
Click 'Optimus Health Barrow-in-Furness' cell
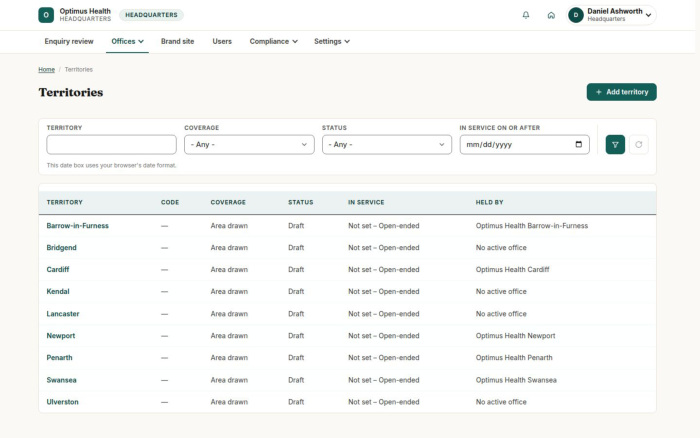click(532, 226)
